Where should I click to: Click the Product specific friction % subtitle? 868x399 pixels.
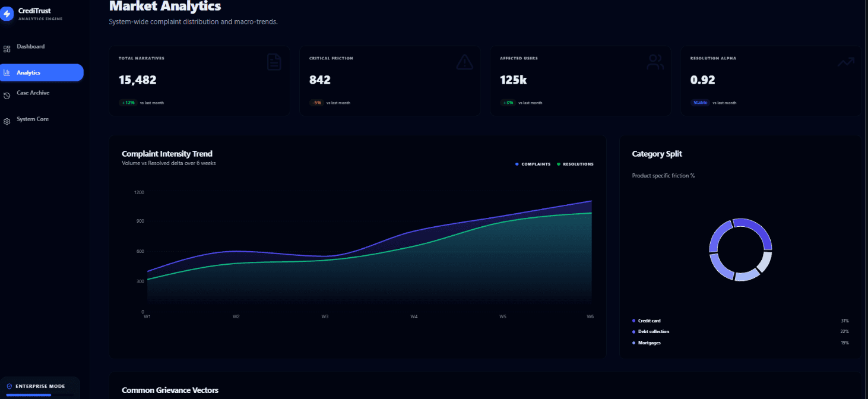(x=663, y=176)
